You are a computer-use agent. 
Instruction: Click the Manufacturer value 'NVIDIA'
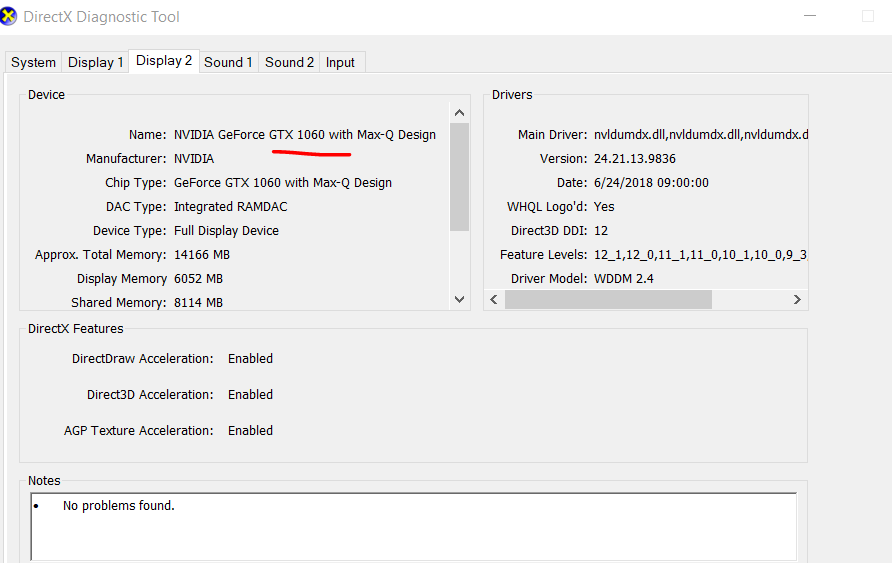pyautogui.click(x=194, y=159)
